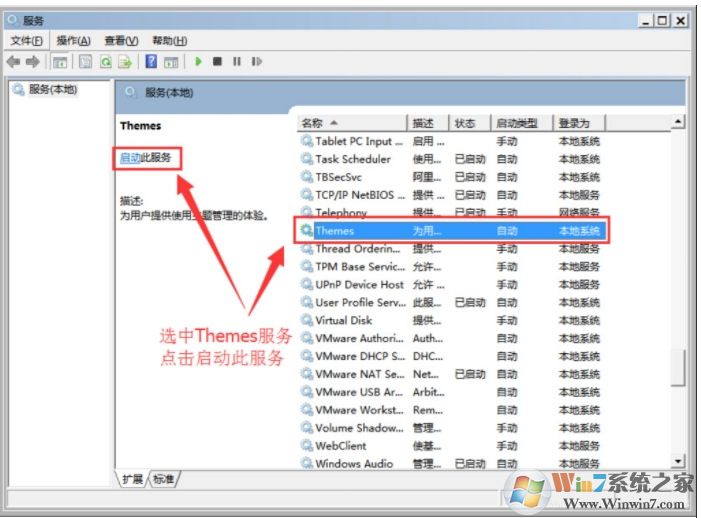Click the vertical scrollbar thumb
Screen dimensions: 701x518
678,368
